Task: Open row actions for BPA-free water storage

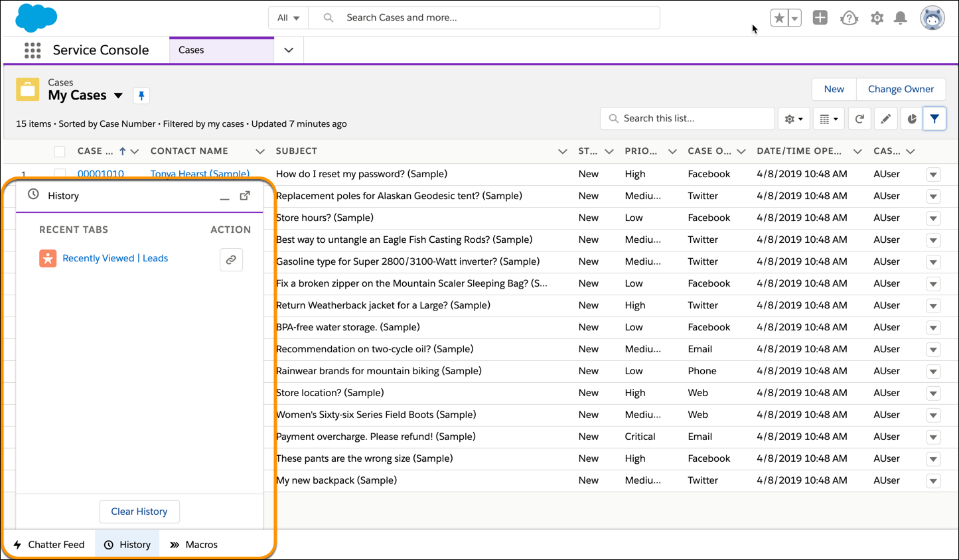Action: [934, 328]
